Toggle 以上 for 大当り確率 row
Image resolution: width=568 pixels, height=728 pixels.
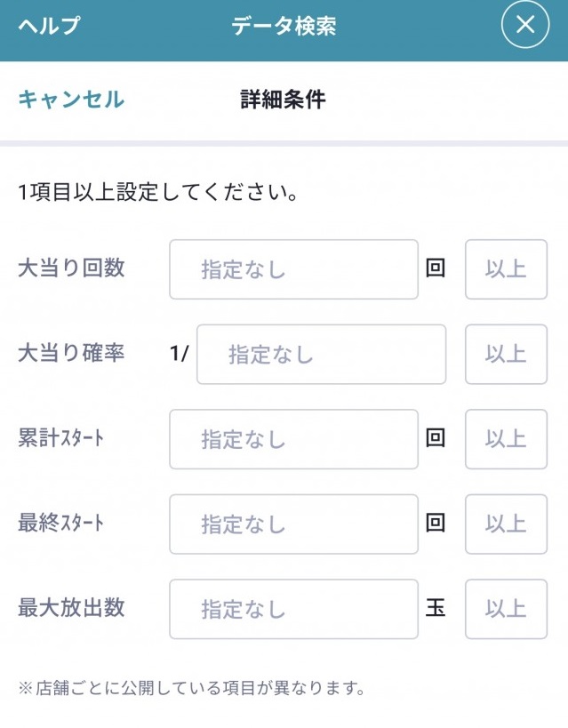pos(506,355)
